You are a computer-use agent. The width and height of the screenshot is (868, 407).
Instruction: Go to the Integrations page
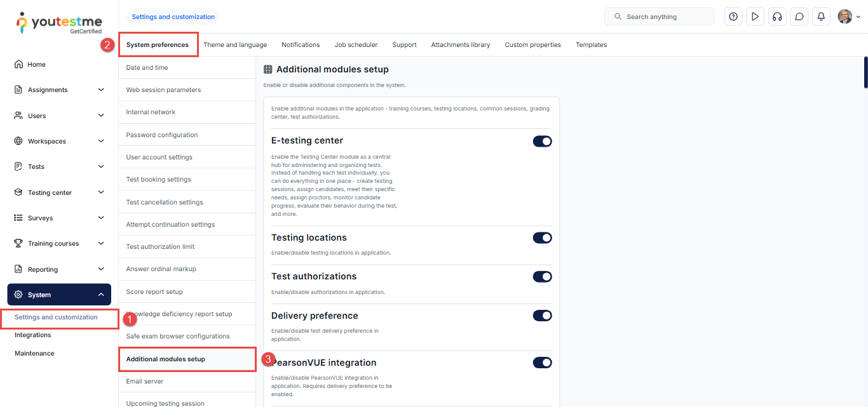[33, 335]
